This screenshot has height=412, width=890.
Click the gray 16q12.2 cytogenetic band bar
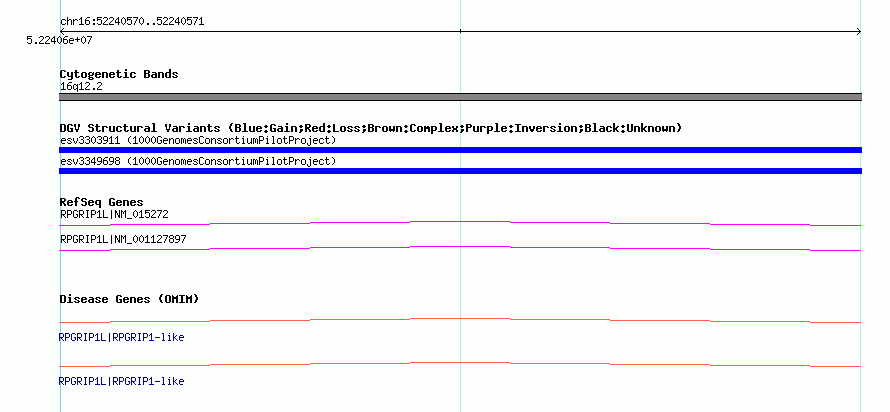click(460, 97)
